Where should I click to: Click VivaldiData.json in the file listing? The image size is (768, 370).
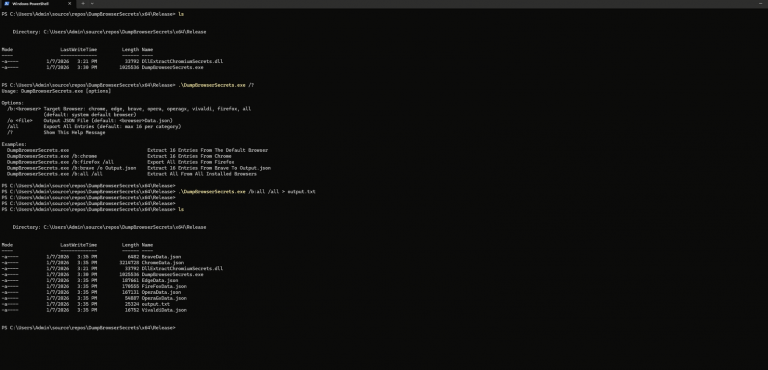tap(164, 310)
